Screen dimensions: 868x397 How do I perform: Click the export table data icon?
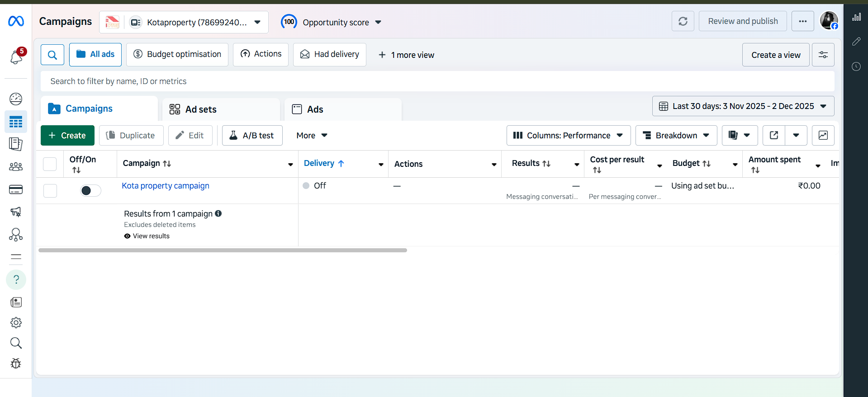(774, 135)
